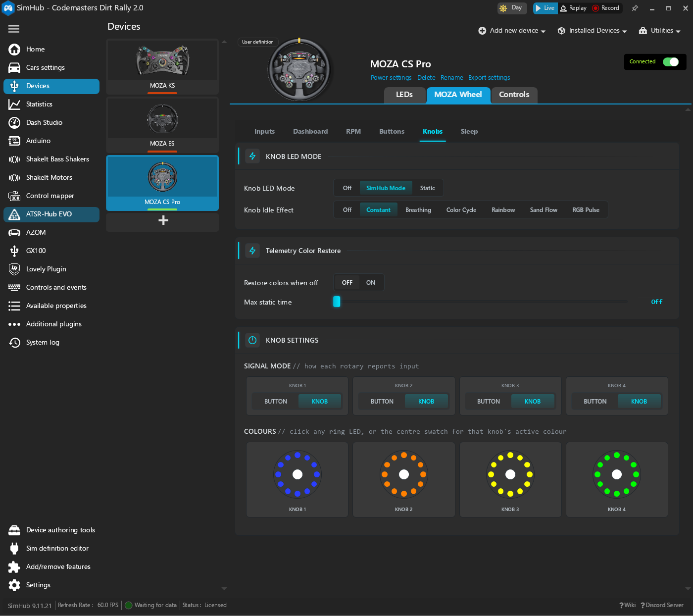Click the Settings gear icon
693x616 pixels.
14,585
